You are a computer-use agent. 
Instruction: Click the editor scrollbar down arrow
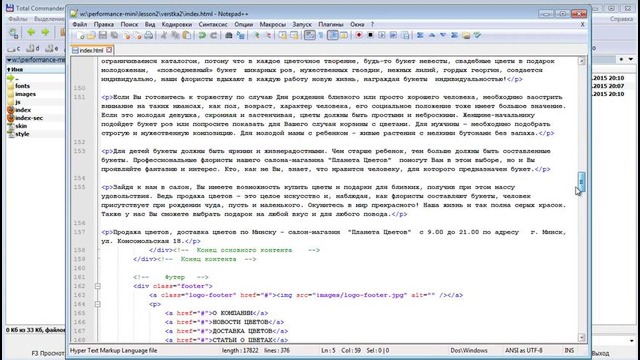582,337
